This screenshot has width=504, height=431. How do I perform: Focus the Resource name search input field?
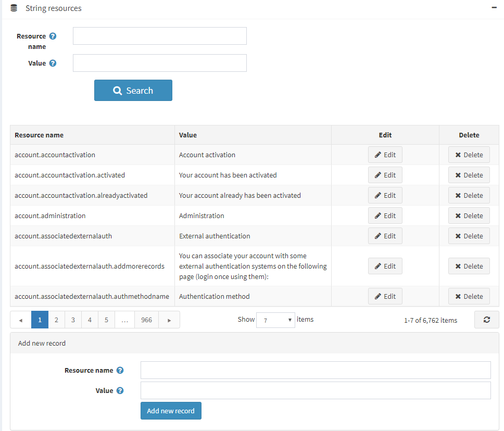[159, 36]
